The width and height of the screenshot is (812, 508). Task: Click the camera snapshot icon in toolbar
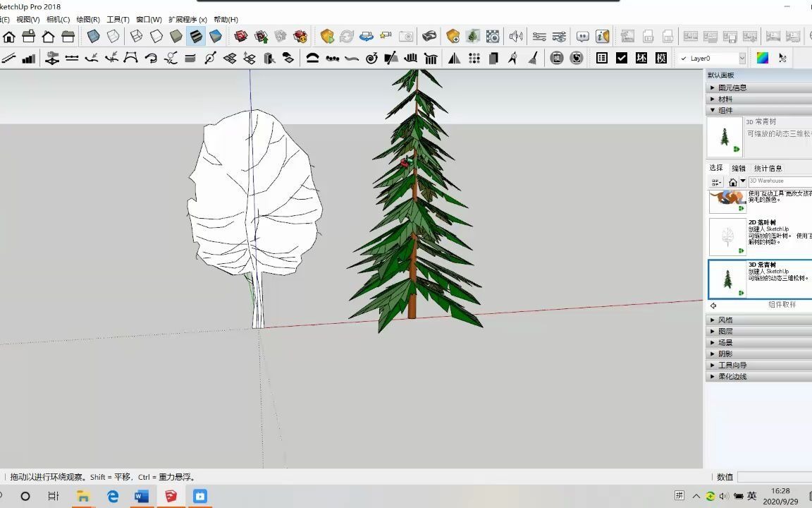pos(405,36)
